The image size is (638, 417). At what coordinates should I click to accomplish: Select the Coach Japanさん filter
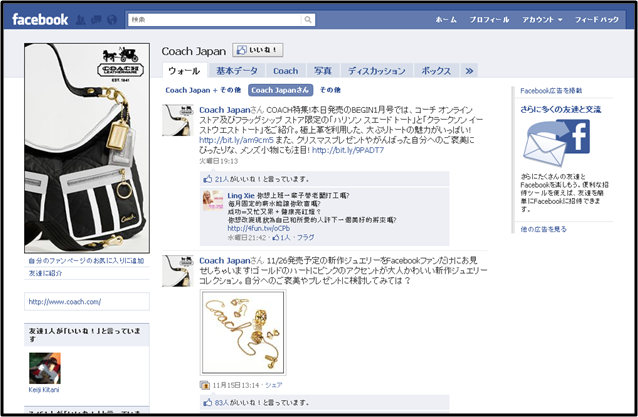(280, 90)
